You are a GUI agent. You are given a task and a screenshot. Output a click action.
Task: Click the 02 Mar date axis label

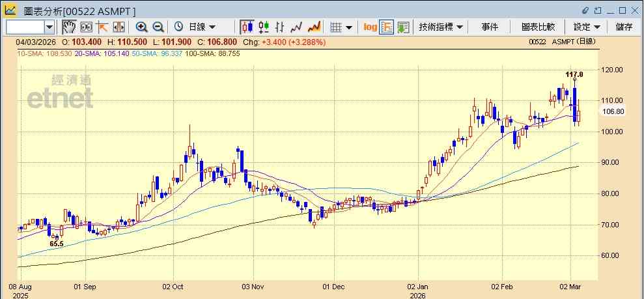pyautogui.click(x=570, y=286)
